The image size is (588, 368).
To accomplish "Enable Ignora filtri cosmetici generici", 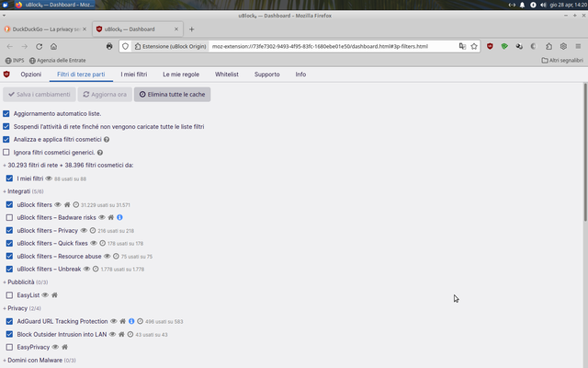I will (6, 153).
